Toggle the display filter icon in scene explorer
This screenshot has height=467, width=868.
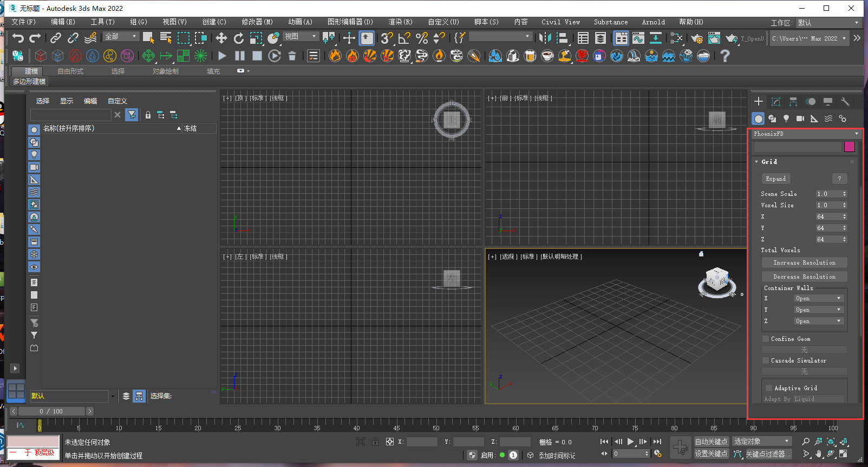132,115
